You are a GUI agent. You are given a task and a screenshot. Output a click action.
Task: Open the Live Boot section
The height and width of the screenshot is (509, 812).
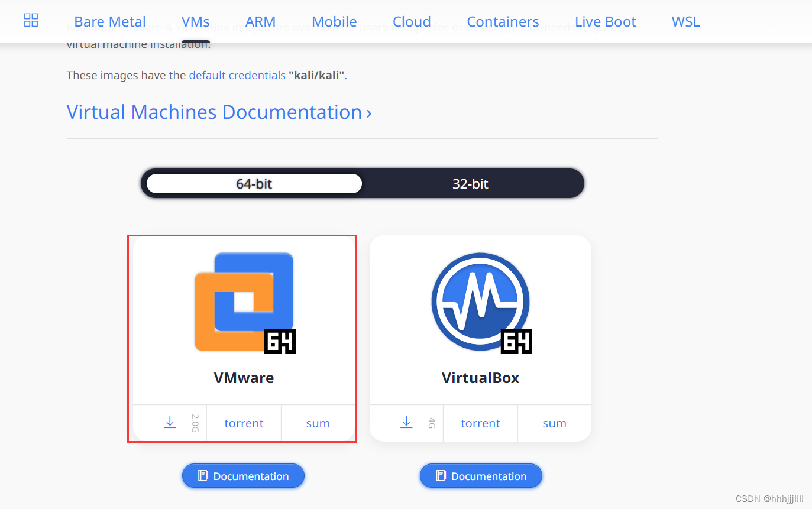606,22
